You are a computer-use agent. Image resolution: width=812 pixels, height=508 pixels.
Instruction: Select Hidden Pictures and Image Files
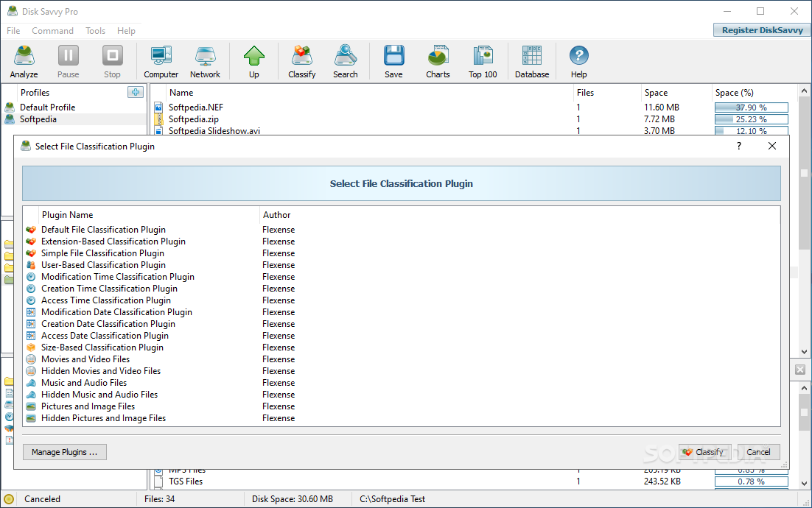tap(104, 418)
